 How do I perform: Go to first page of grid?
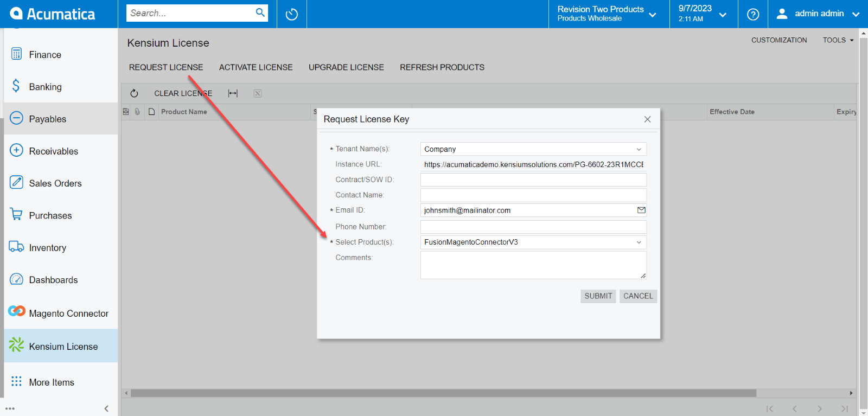[769, 408]
